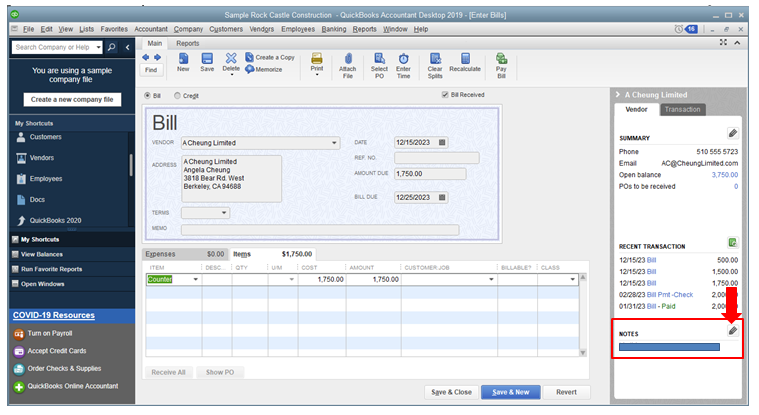Open the Counter item dropdown
This screenshot has height=415, width=759.
point(195,279)
